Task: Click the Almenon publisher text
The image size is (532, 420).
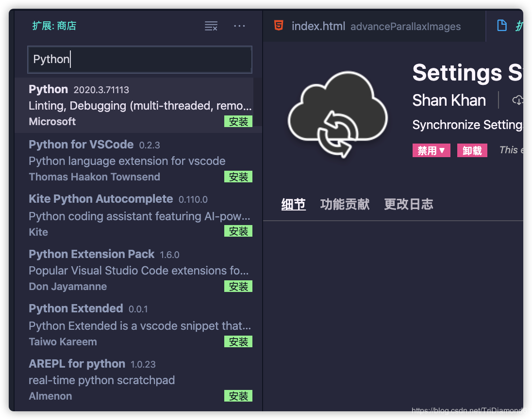Action: (x=50, y=396)
